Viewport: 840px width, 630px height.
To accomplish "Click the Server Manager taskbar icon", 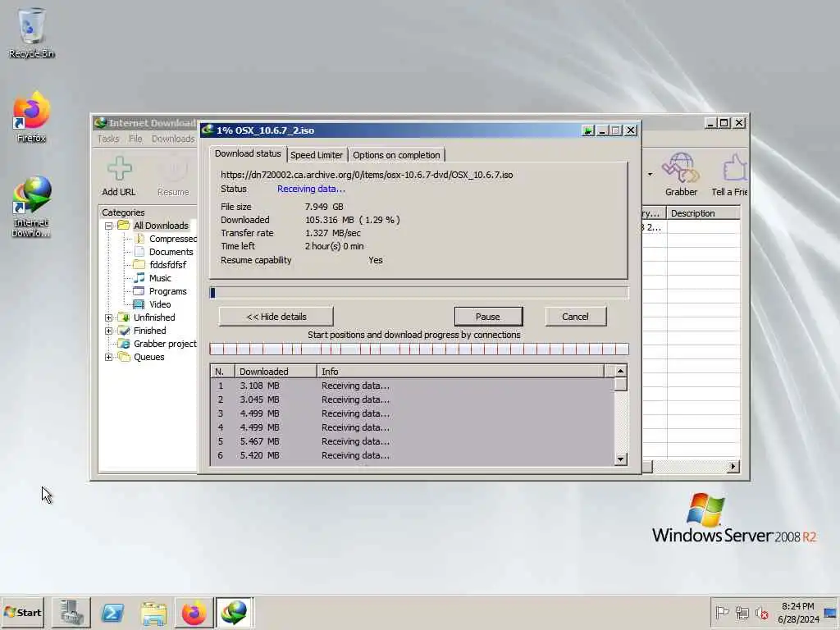I will [x=71, y=612].
